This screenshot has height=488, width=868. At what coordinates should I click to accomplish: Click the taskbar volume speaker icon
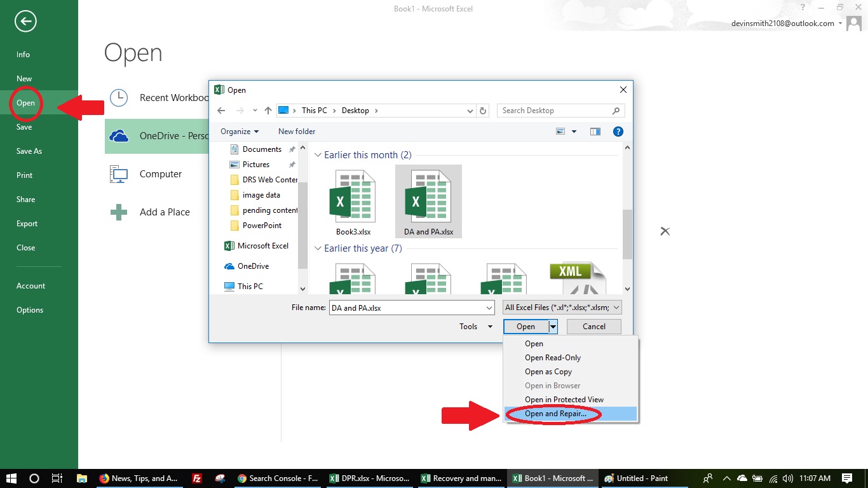click(x=788, y=478)
